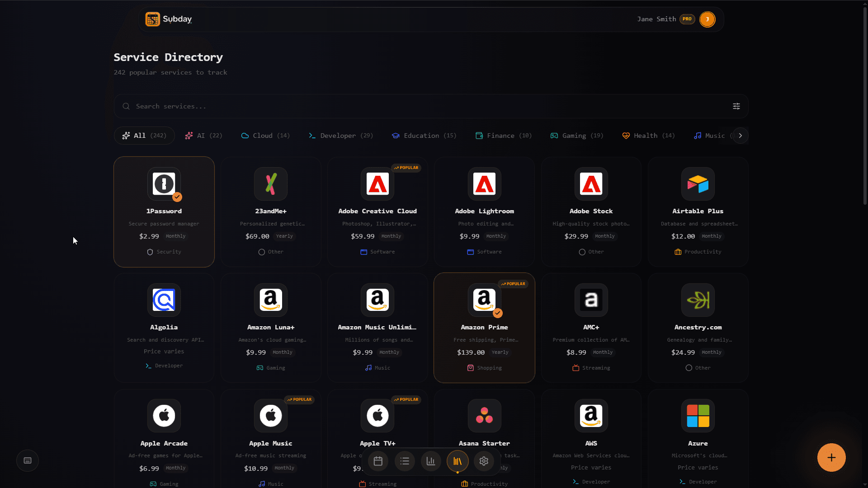This screenshot has width=868, height=488.
Task: Click Adobe Creative Cloud POPULAR badge
Action: [406, 168]
